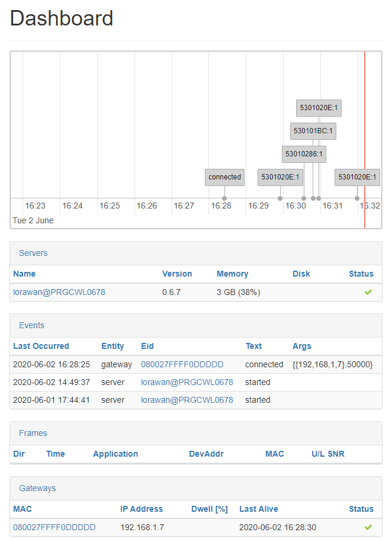Sort Servers table by Version column
Viewport: 392px width, 542px height.
[177, 274]
